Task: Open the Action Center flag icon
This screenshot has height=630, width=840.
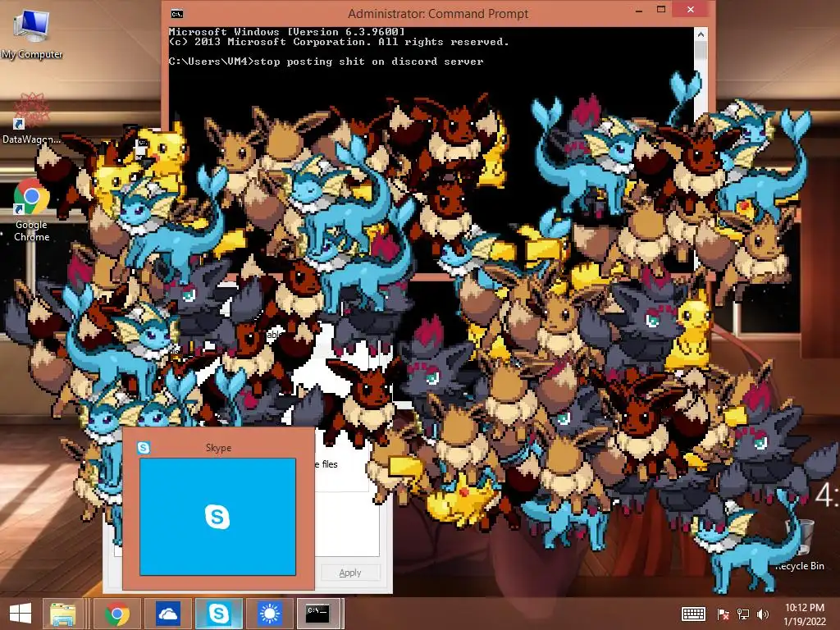Action: point(723,614)
